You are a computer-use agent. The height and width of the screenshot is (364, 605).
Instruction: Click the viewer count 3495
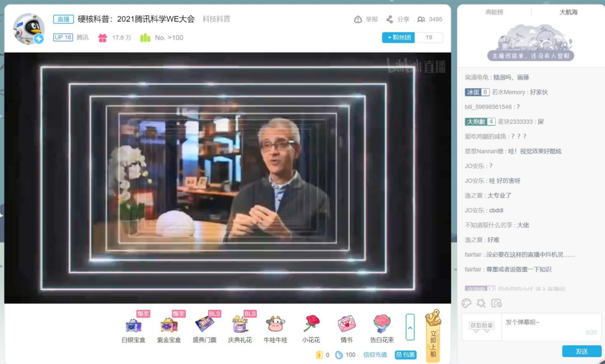pos(435,19)
